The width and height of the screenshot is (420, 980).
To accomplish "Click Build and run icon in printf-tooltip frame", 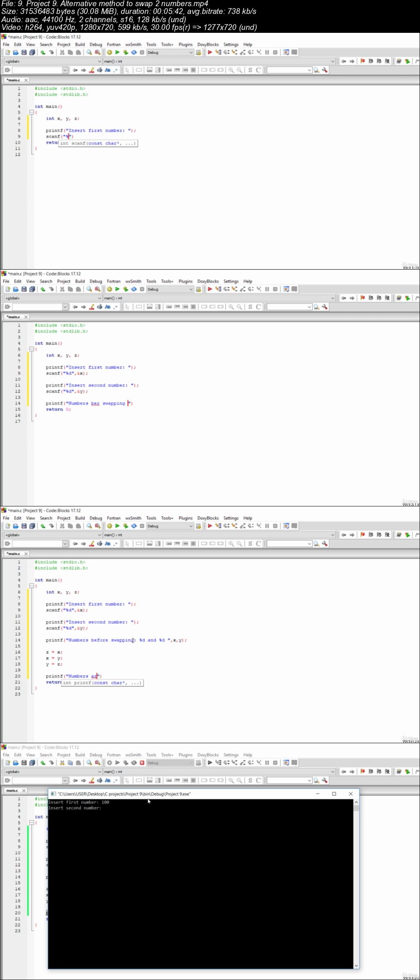I will [x=126, y=526].
